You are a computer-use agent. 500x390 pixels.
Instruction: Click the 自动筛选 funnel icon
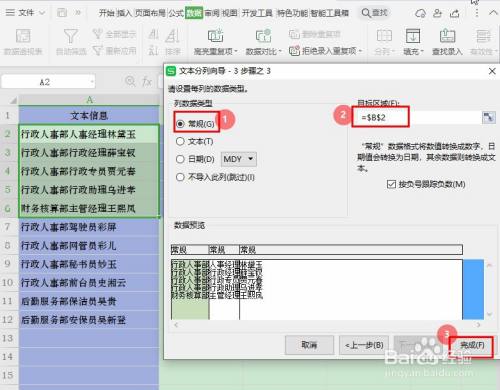click(x=71, y=36)
